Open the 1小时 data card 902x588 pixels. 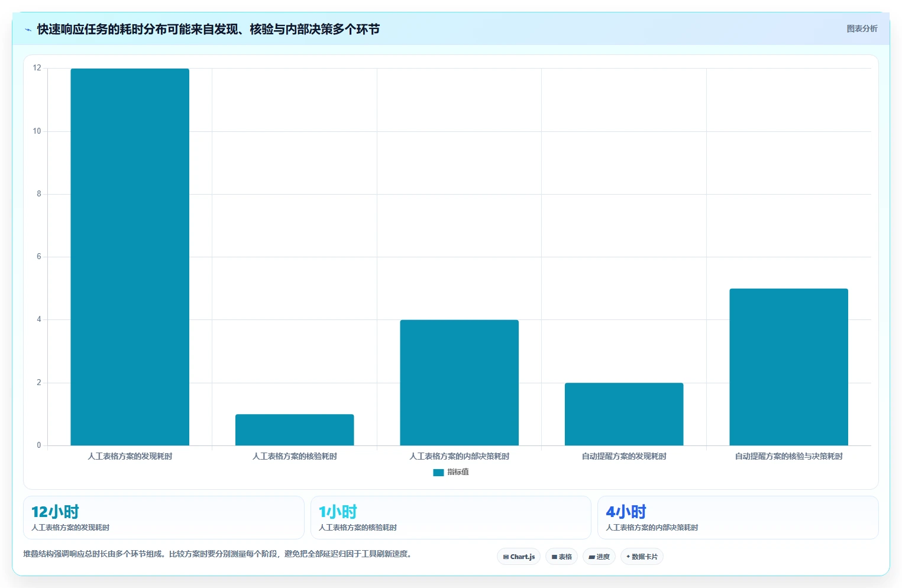click(451, 518)
